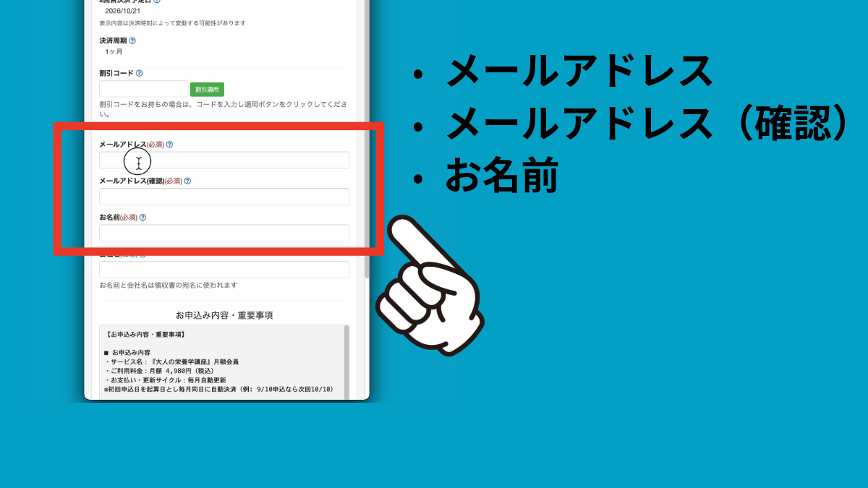Image resolution: width=868 pixels, height=488 pixels.
Task: Click the サービス名『大人の栄養学講座』月額会員 line
Action: [x=171, y=361]
